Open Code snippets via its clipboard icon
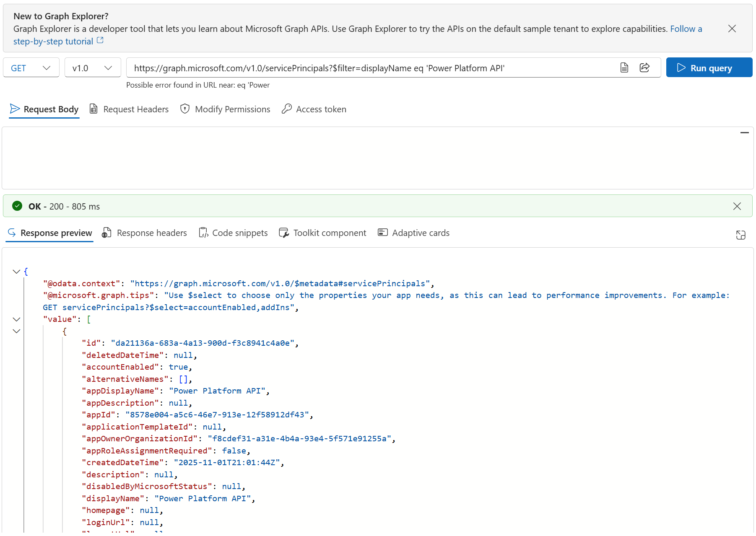756x536 pixels. coord(203,232)
